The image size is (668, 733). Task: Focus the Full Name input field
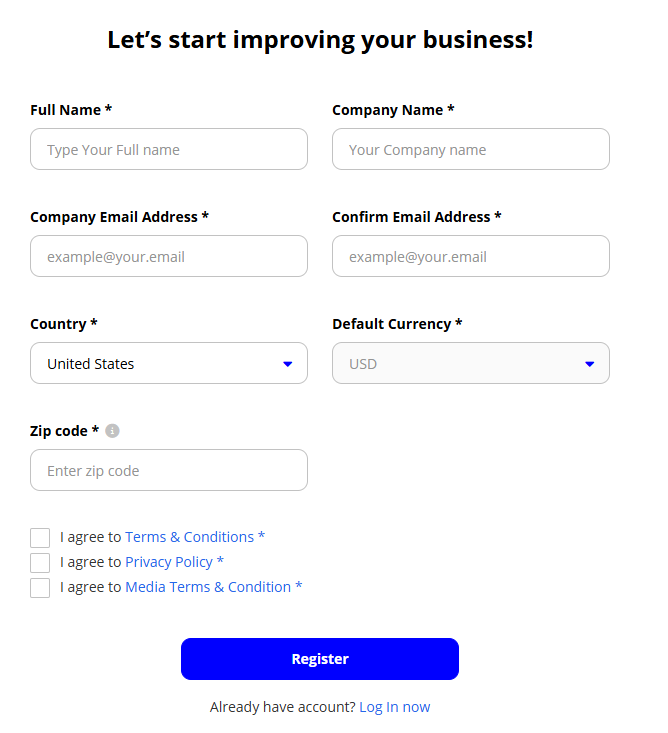pyautogui.click(x=169, y=149)
